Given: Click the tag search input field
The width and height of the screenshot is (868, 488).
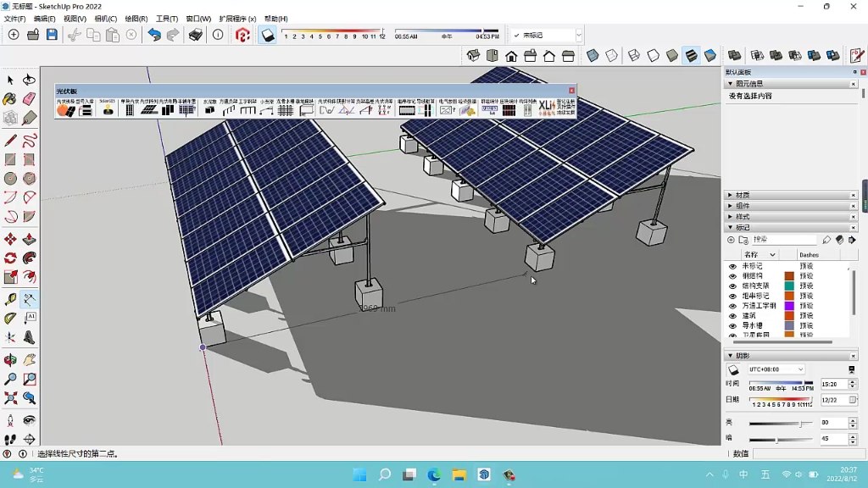Looking at the screenshot, I should click(784, 240).
